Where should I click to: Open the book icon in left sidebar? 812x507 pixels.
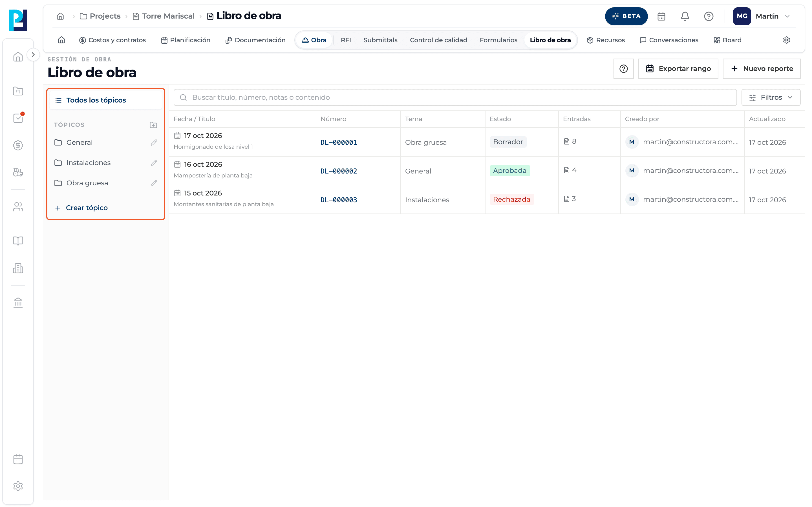coord(18,241)
